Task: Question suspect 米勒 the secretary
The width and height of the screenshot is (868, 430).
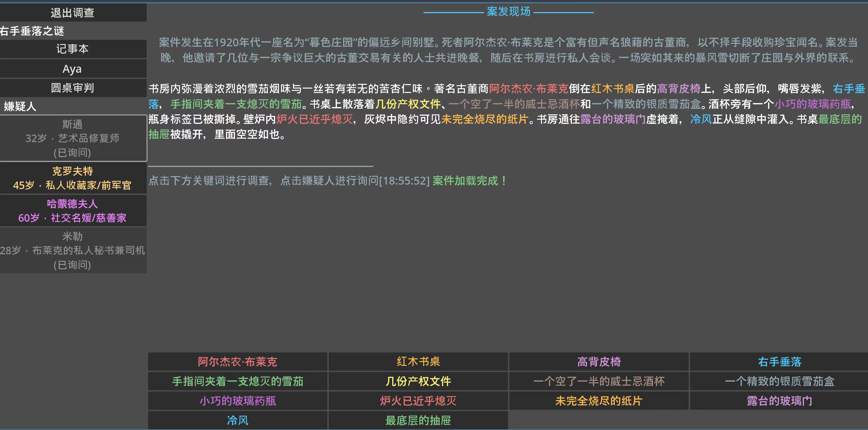Action: coord(73,251)
